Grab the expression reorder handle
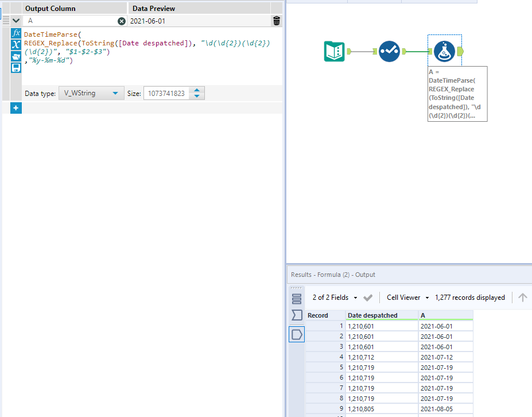Viewport: 532px width, 417px height. click(x=6, y=21)
